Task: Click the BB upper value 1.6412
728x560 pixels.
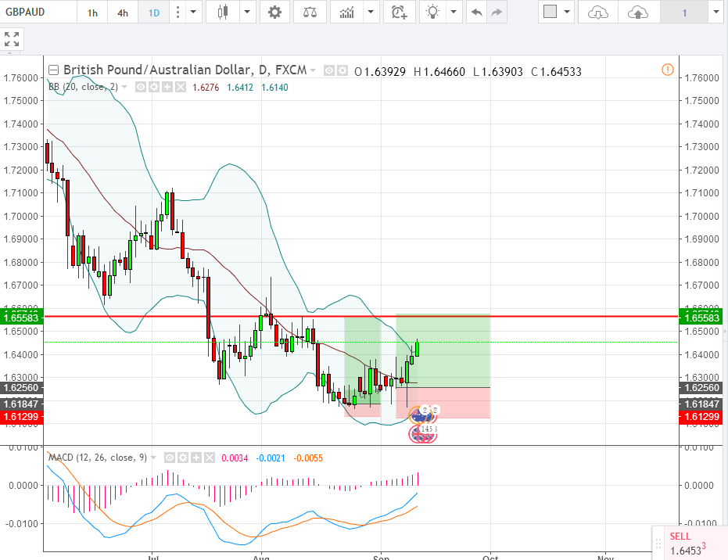Action: click(240, 88)
